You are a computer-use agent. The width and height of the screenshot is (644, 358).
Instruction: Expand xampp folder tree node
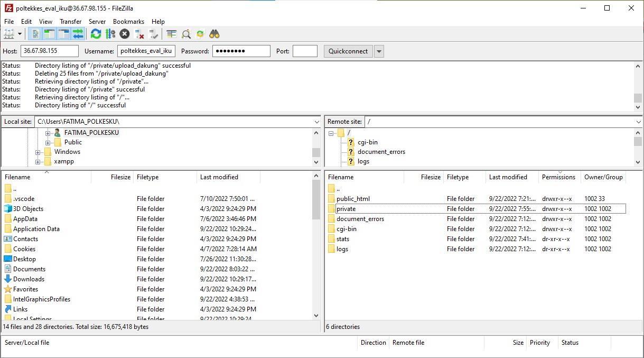click(x=38, y=162)
